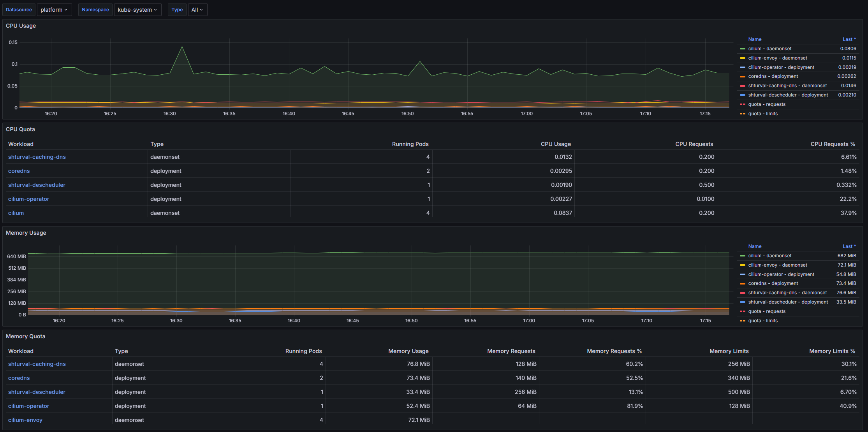868x432 pixels.
Task: Sort CPU Quota table by Type column
Action: [x=157, y=144]
